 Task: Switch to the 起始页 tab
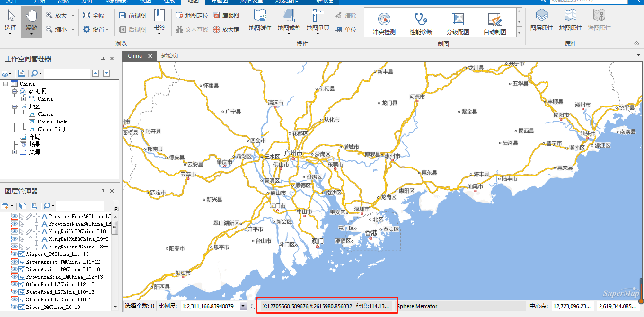[x=169, y=56]
